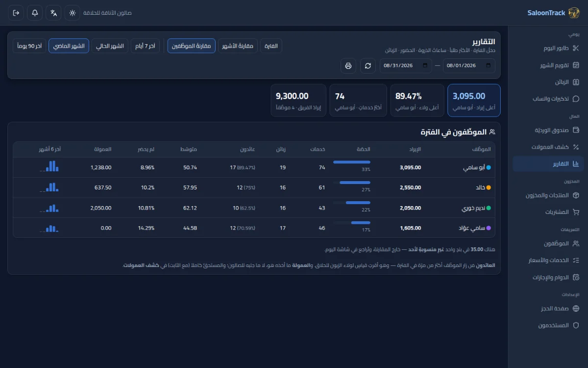Open المنتجات والمخزون box icon
This screenshot has height=368, width=588.
[576, 195]
